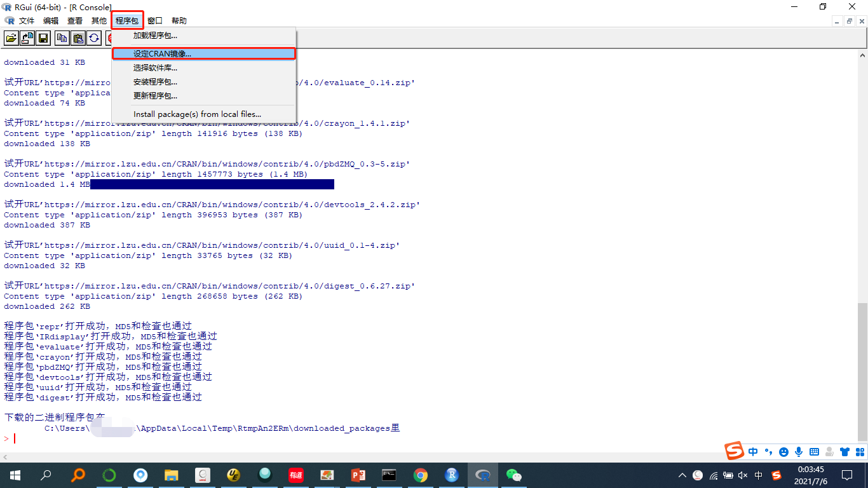The height and width of the screenshot is (488, 868).
Task: Open the Sogou toolbox icon
Action: pyautogui.click(x=860, y=451)
